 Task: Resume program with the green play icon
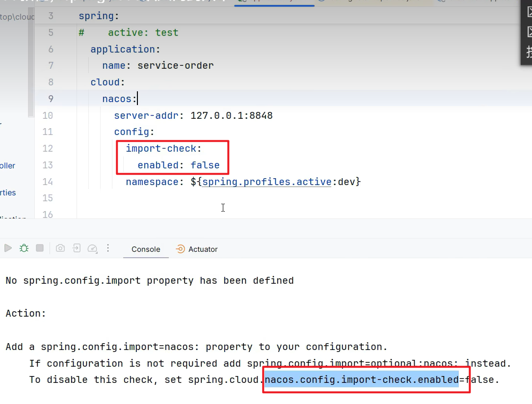pyautogui.click(x=8, y=248)
